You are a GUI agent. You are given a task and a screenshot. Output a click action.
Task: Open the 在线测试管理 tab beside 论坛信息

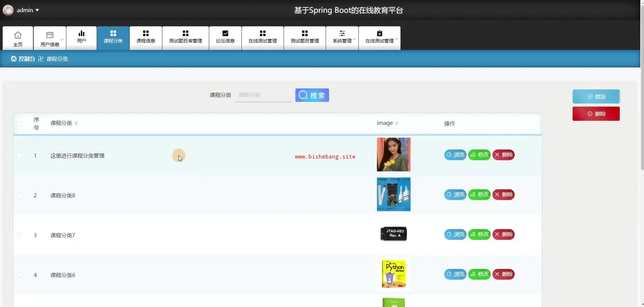[x=262, y=38]
